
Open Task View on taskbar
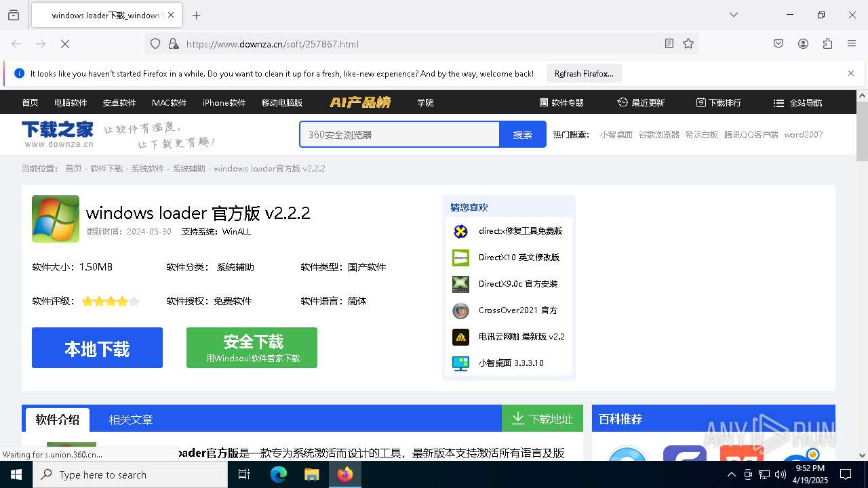click(244, 474)
